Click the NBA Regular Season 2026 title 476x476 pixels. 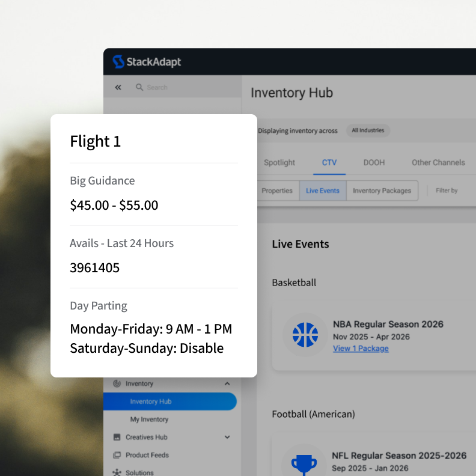[388, 324]
